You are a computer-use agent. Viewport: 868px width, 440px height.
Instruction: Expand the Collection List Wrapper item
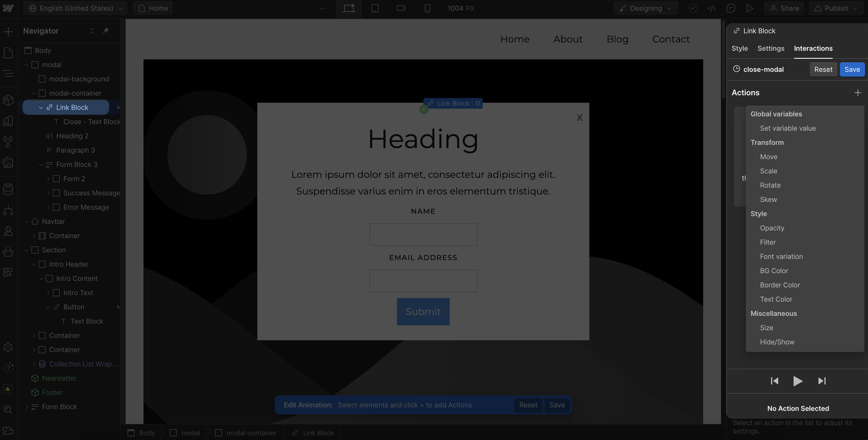pyautogui.click(x=34, y=364)
